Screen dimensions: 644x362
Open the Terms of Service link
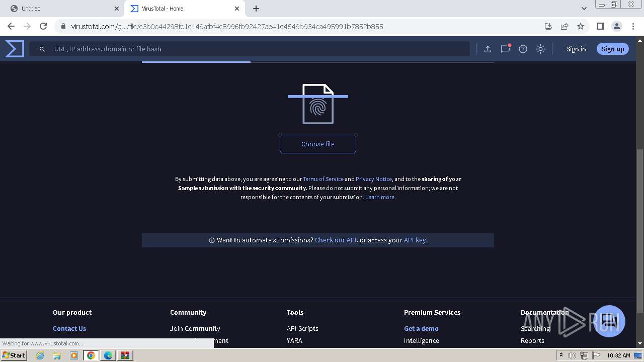pyautogui.click(x=323, y=179)
